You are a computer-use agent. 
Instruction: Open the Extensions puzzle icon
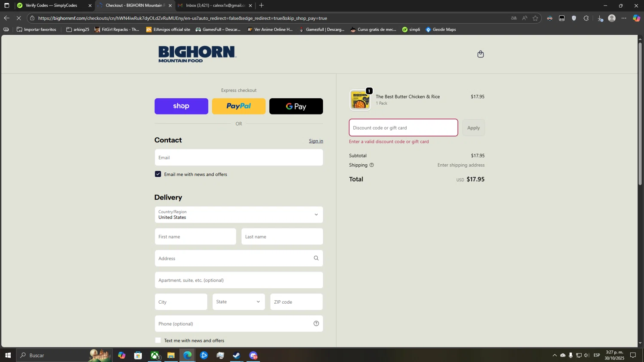(586, 18)
